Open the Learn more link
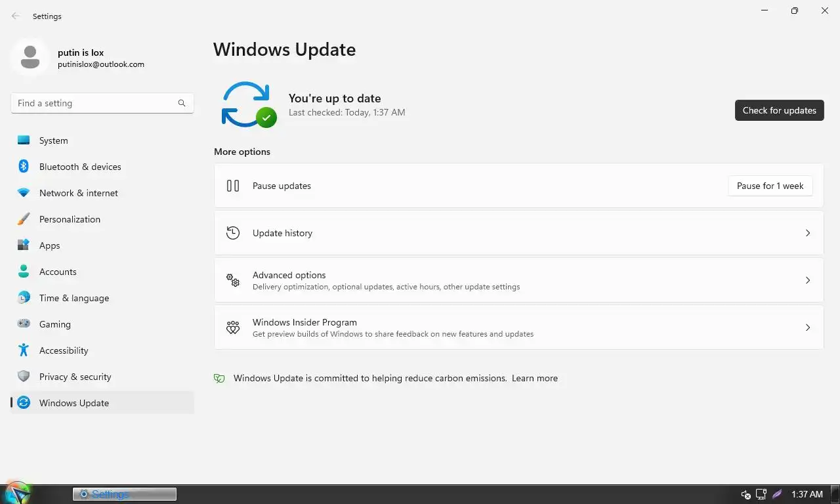840x504 pixels. point(535,378)
